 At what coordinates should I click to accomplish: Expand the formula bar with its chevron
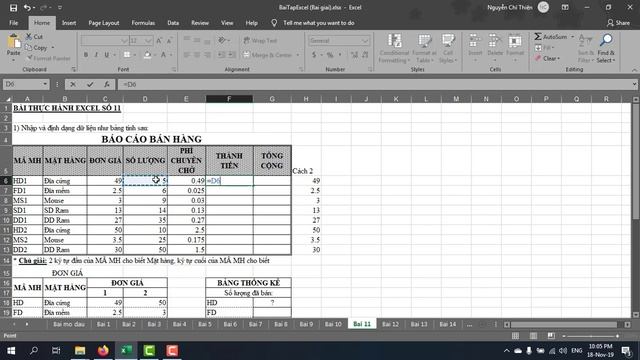[x=634, y=84]
